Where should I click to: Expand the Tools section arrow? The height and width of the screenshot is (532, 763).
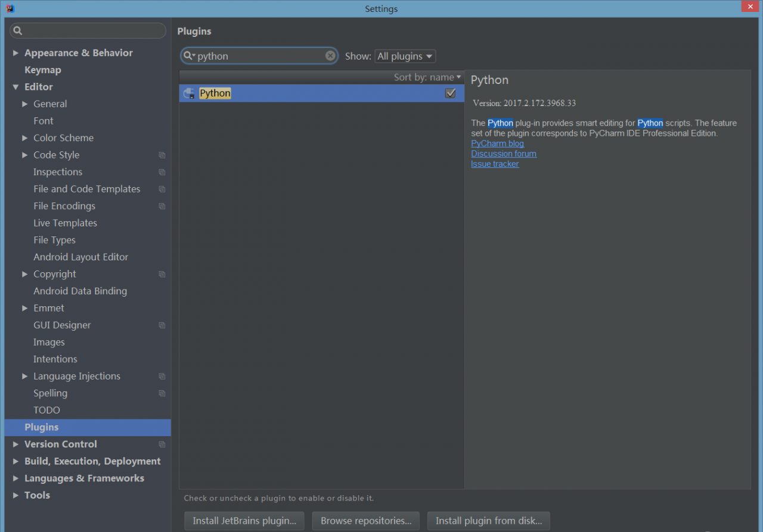(x=15, y=496)
